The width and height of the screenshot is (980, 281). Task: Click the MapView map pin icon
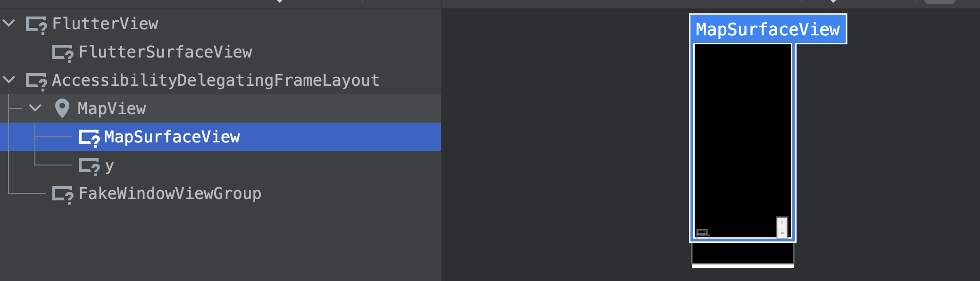62,108
